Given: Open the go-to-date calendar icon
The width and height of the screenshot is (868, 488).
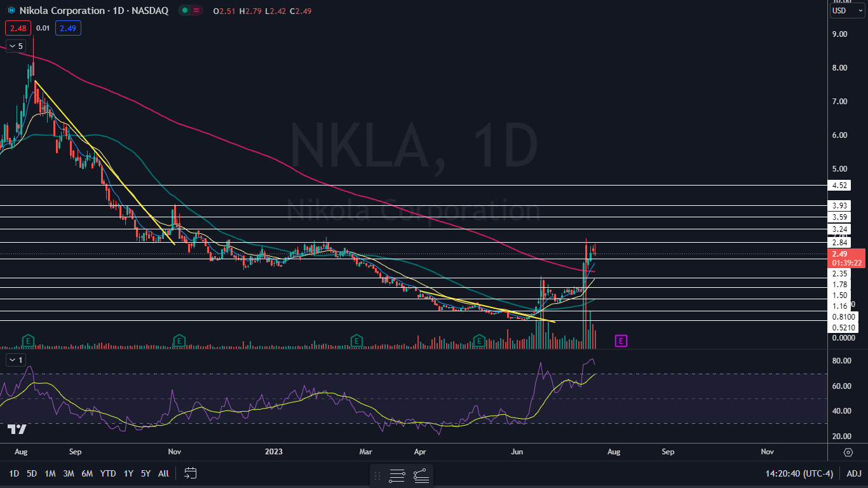Looking at the screenshot, I should [x=191, y=473].
